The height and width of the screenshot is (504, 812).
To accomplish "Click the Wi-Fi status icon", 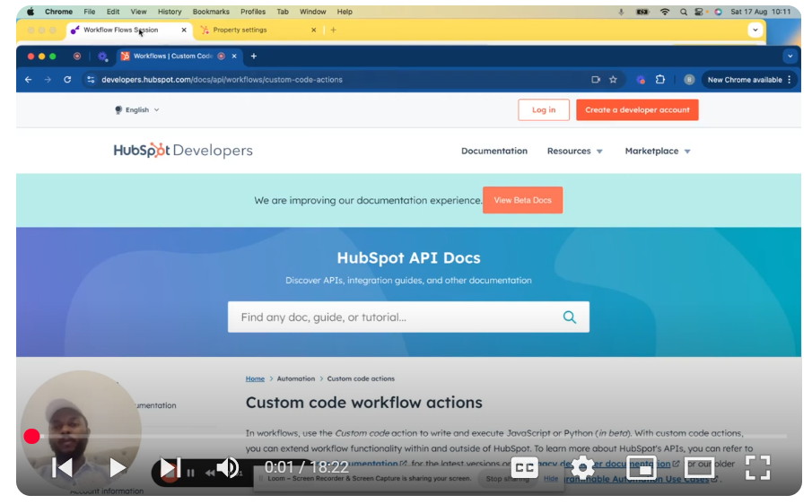I will tap(665, 12).
